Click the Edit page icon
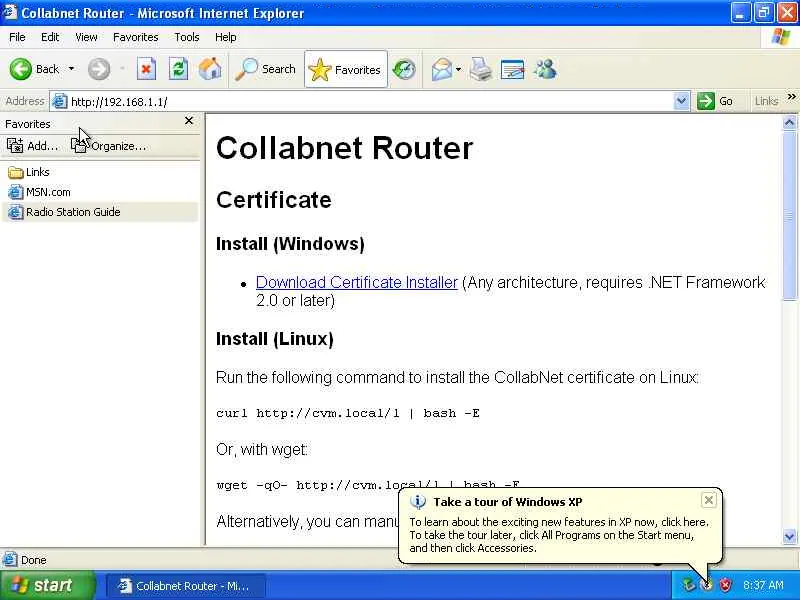 513,69
